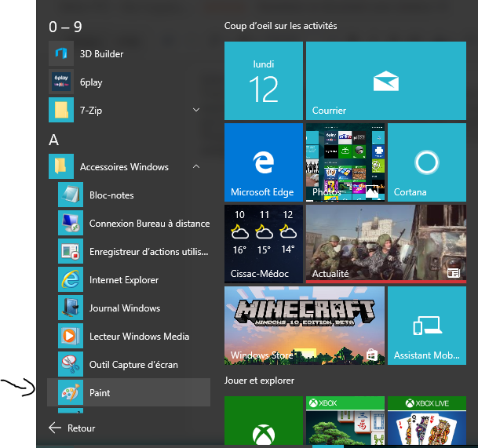Select the Journal Windows entry text
This screenshot has width=478, height=448.
click(x=125, y=308)
